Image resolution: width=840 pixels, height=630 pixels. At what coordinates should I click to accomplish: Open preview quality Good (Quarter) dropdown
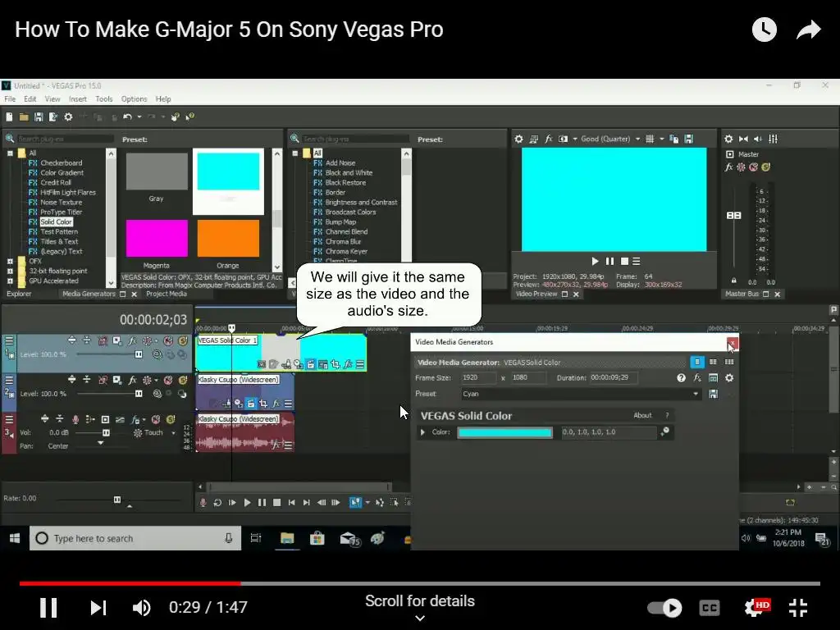click(610, 139)
